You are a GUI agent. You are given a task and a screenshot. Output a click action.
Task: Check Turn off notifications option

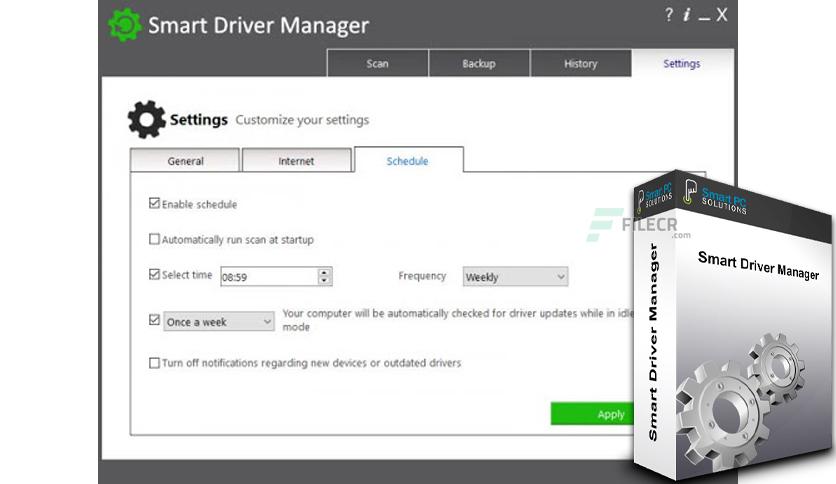pos(154,363)
